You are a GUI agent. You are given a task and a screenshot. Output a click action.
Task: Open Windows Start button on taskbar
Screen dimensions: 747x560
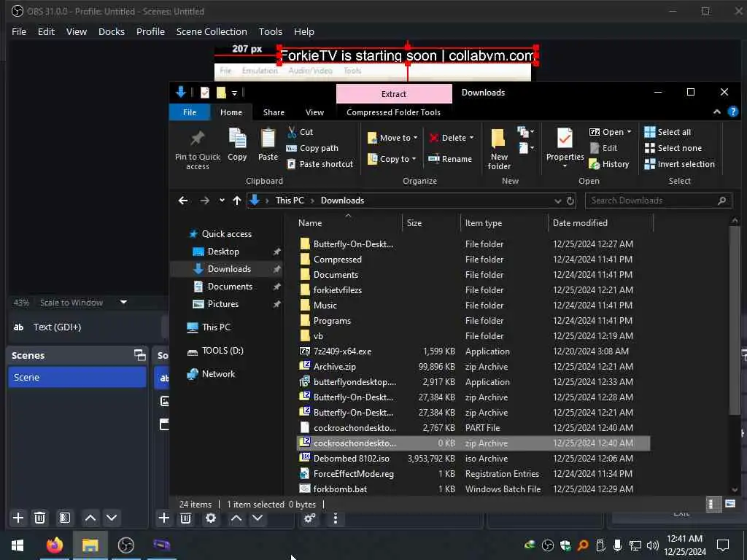(x=18, y=545)
